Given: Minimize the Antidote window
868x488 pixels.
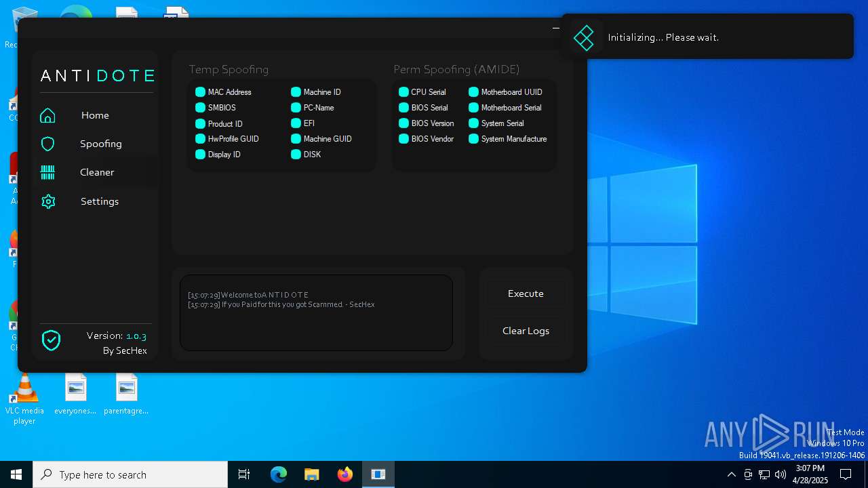Looking at the screenshot, I should tap(556, 28).
